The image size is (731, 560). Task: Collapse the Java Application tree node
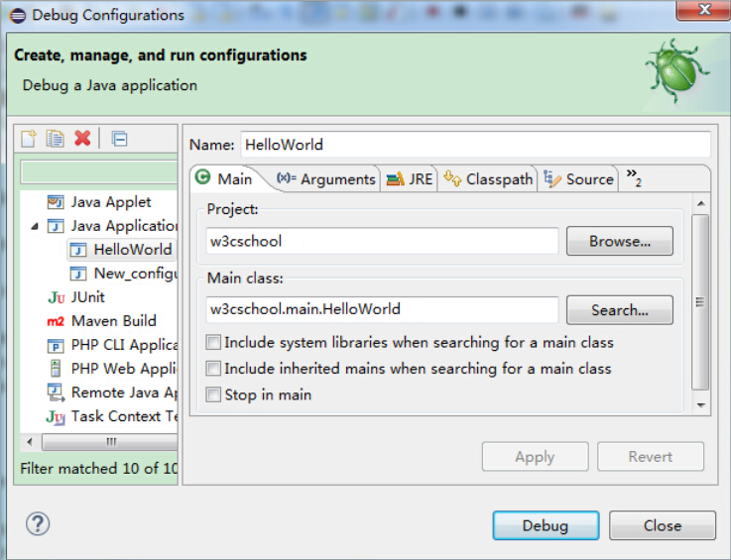[35, 226]
